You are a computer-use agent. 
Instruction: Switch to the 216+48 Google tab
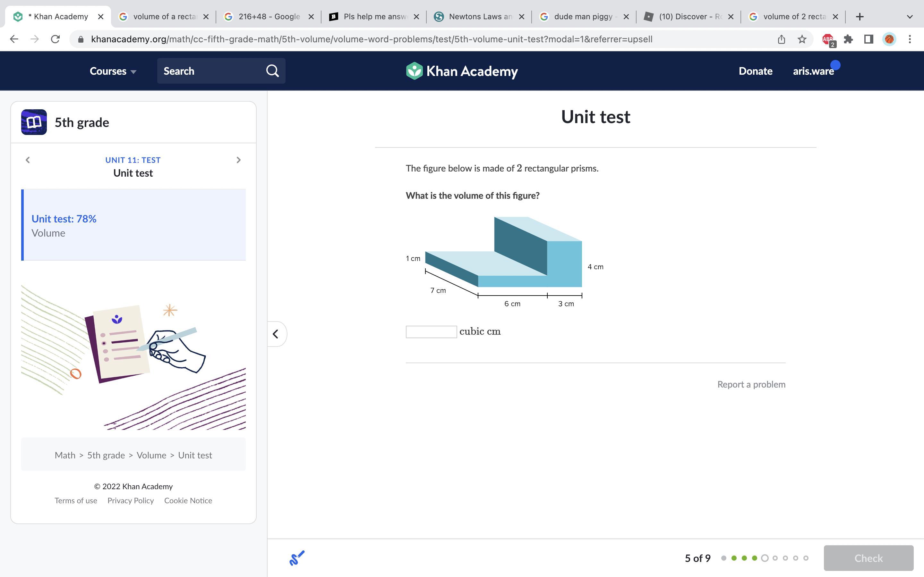click(269, 17)
